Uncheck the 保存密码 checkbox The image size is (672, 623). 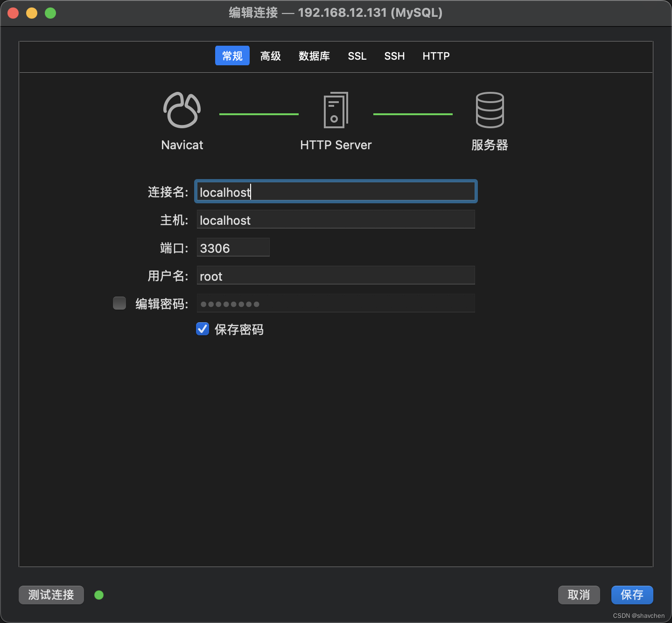pos(203,329)
